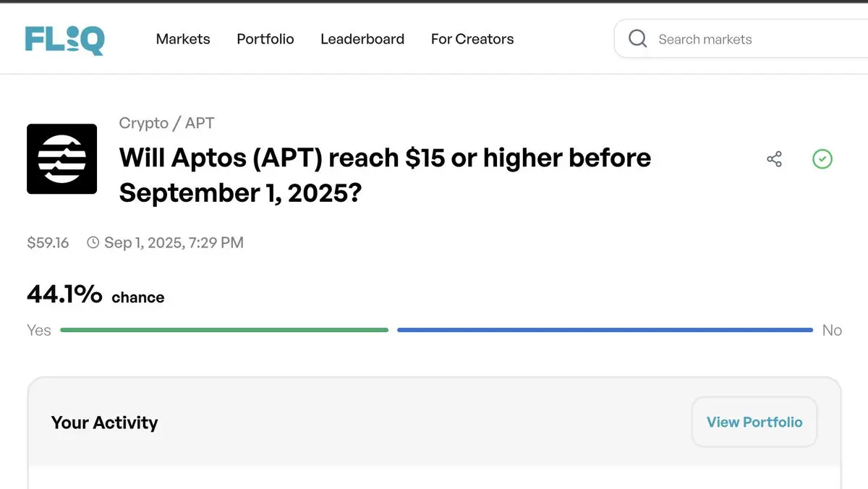Click the share icon beside the market title

pyautogui.click(x=774, y=159)
